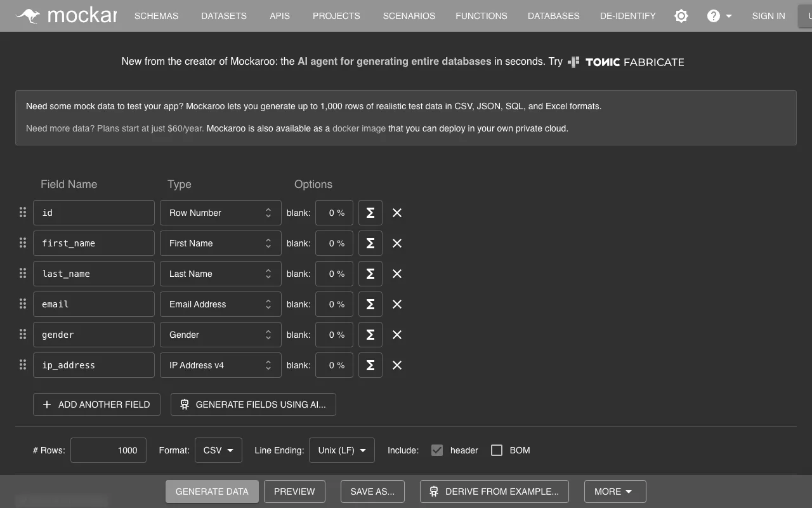Open the First Name type selector

[x=221, y=243]
